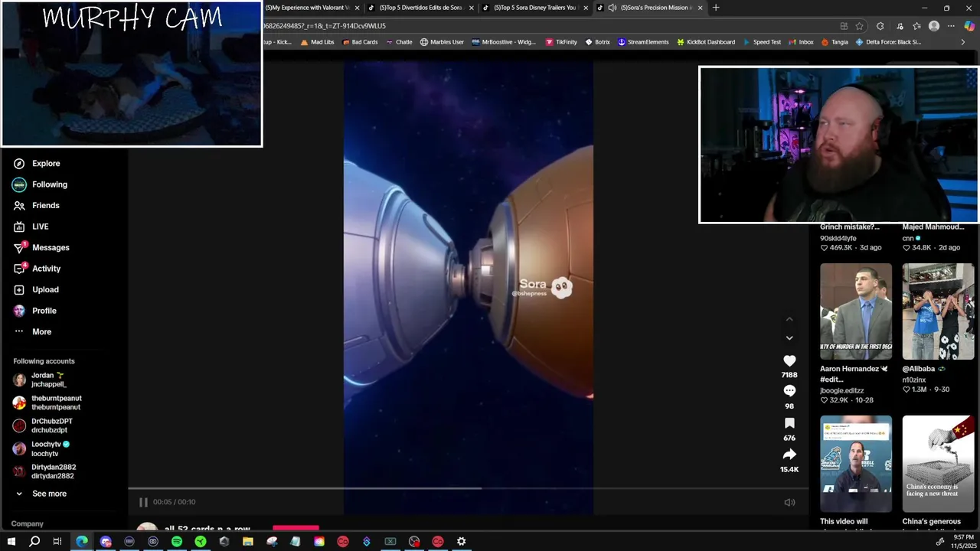
Task: Open browser Settings and more menu
Action: pyautogui.click(x=952, y=26)
